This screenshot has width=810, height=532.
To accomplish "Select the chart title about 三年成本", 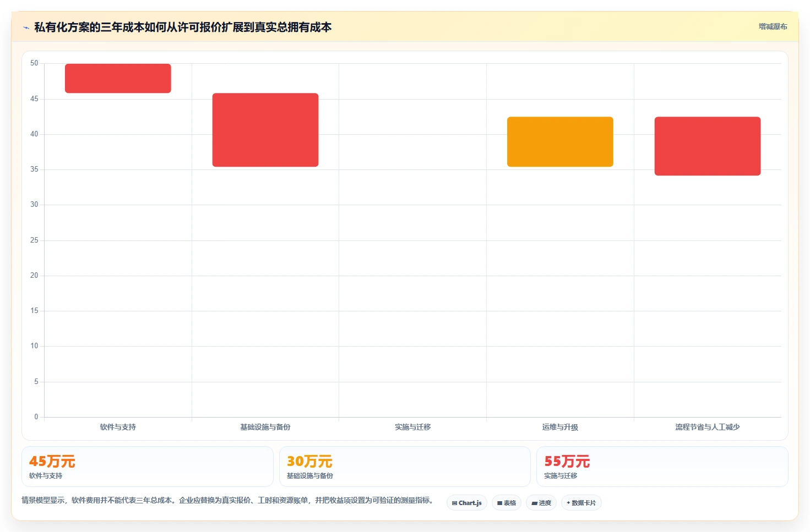I will tap(183, 27).
